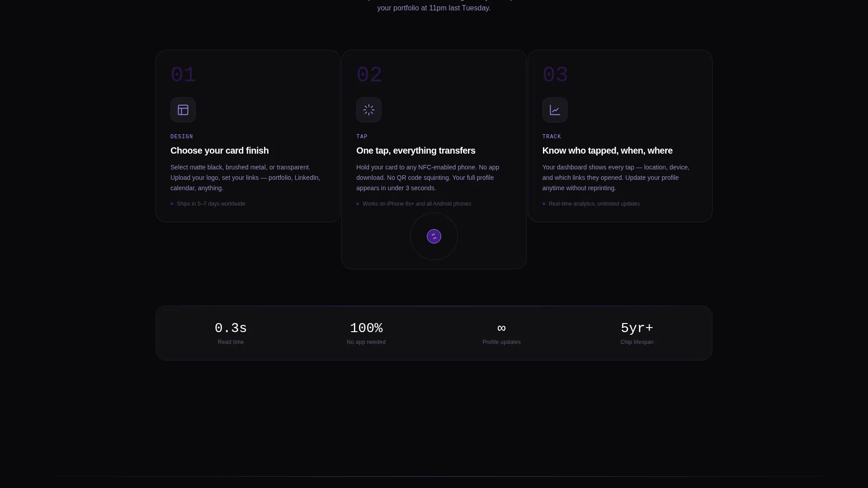868x488 pixels.
Task: Click the DESIGN category label
Action: click(x=182, y=136)
